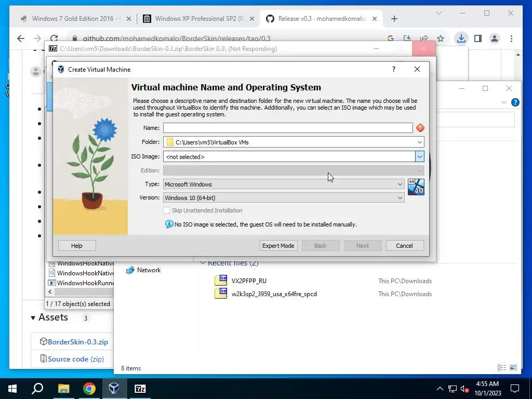Collapse the Recent files section
The width and height of the screenshot is (532, 399).
[x=203, y=263]
